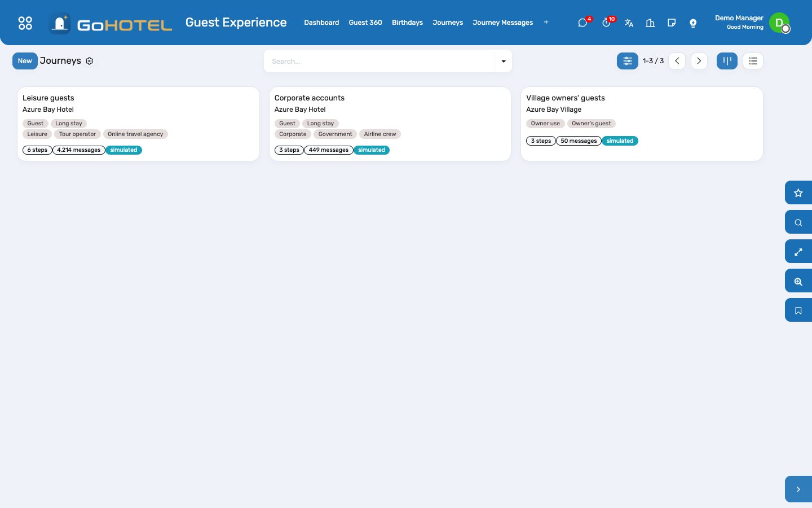
Task: Open the Corporate accounts journey card
Action: tap(390, 124)
